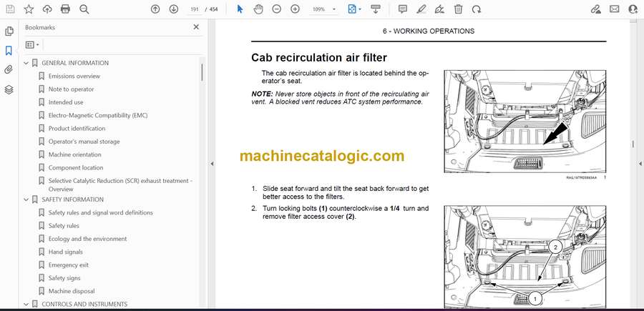
Task: Open the Component location bookmark
Action: [x=76, y=168]
